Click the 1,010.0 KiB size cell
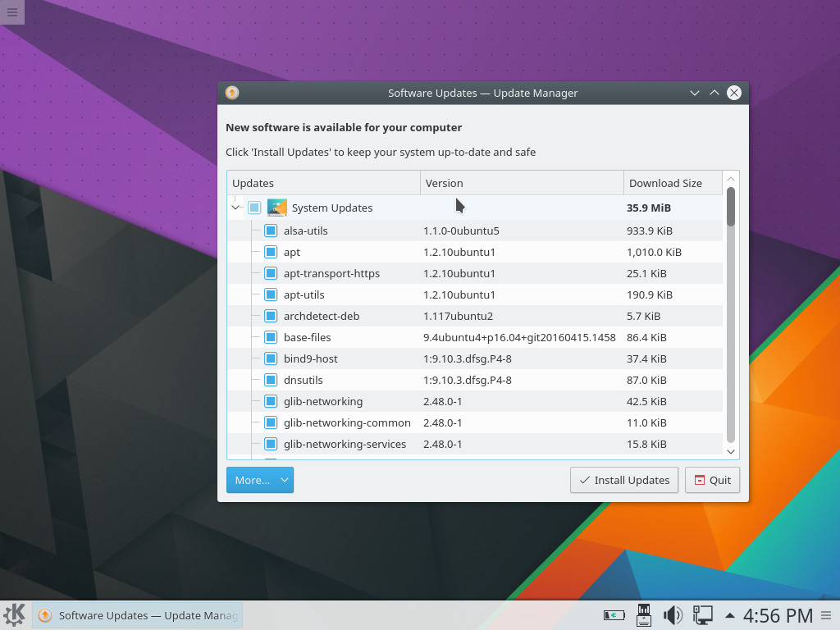Screen dimensions: 840x630 654,253
